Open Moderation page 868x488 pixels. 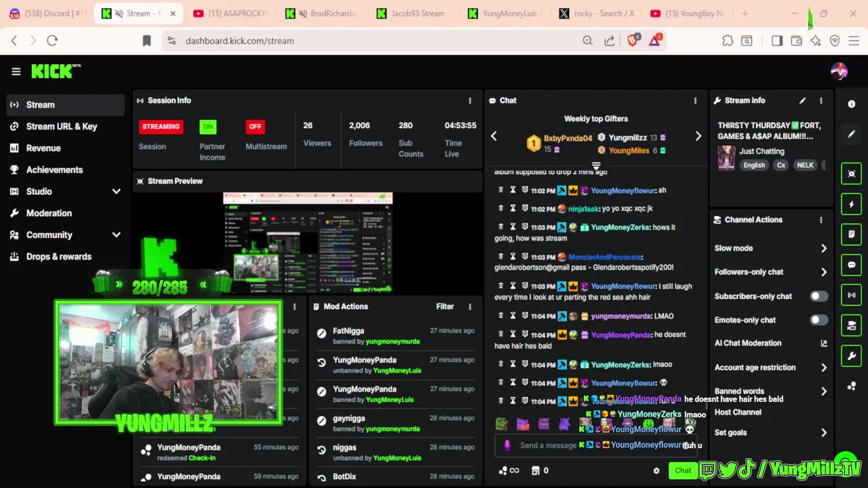pos(66,213)
